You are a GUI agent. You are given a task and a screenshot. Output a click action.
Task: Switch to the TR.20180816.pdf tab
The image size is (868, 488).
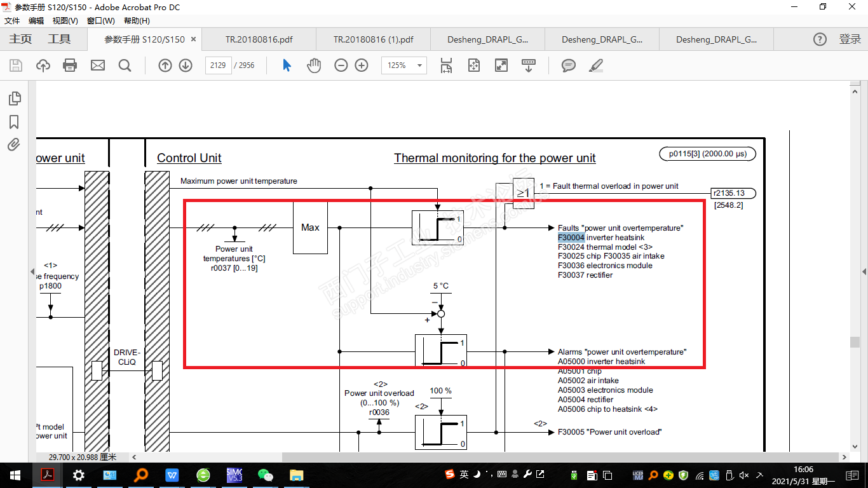259,39
